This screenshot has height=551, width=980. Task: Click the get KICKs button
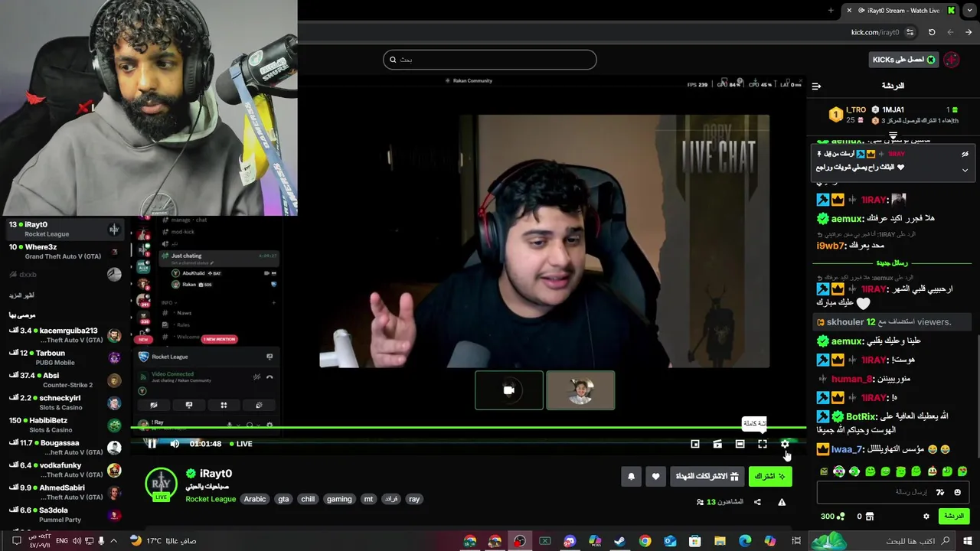[x=903, y=60]
